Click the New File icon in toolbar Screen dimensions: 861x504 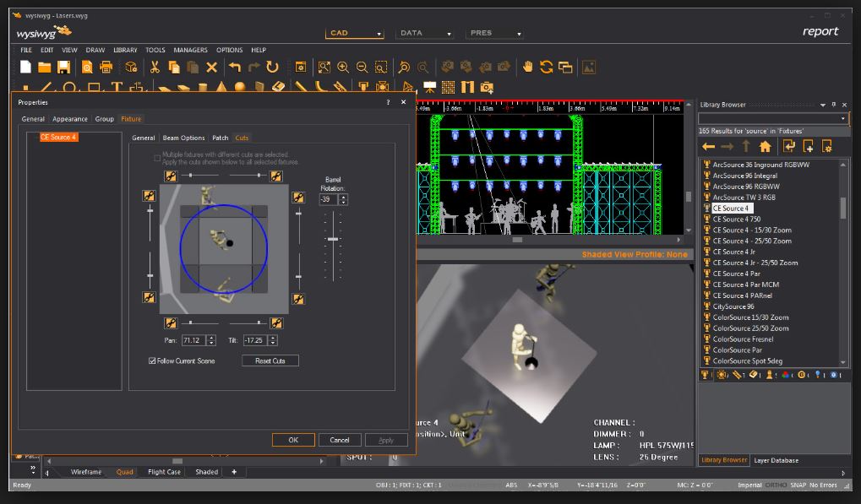click(25, 67)
